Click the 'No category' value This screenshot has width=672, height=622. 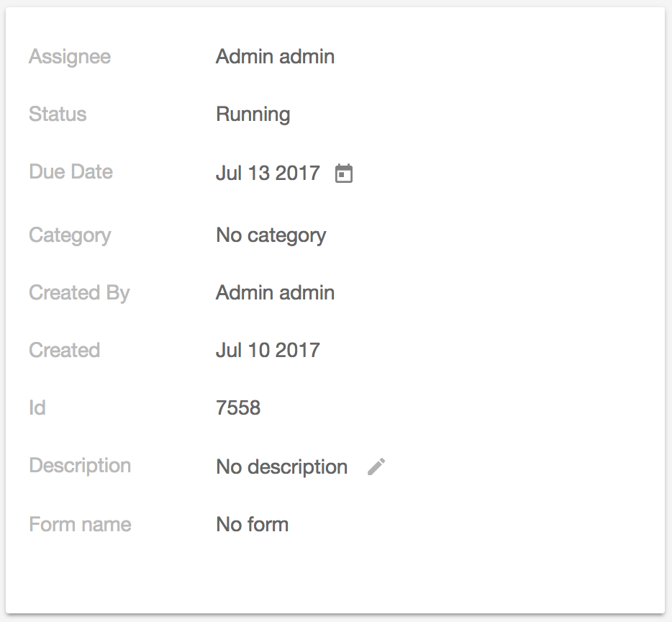click(x=271, y=235)
